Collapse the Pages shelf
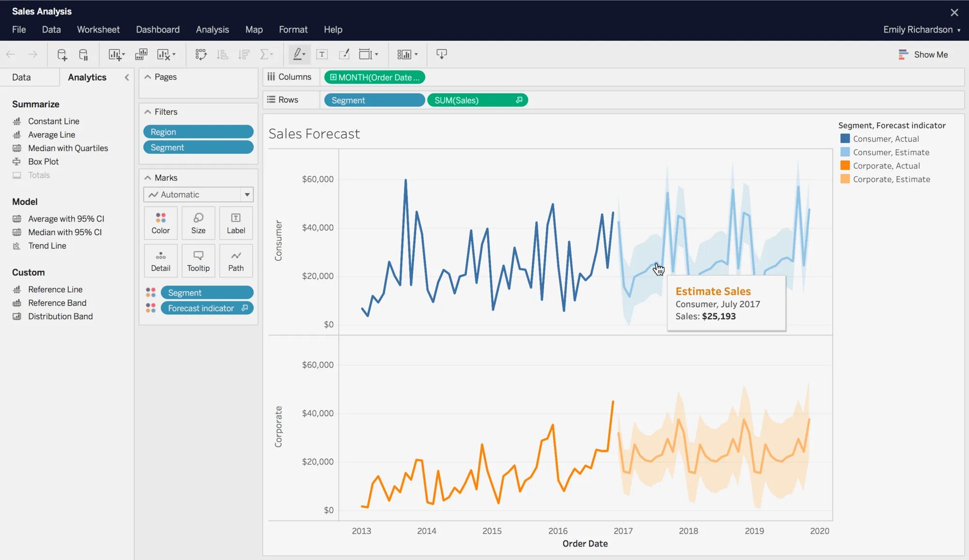Viewport: 969px width, 560px height. pyautogui.click(x=148, y=77)
